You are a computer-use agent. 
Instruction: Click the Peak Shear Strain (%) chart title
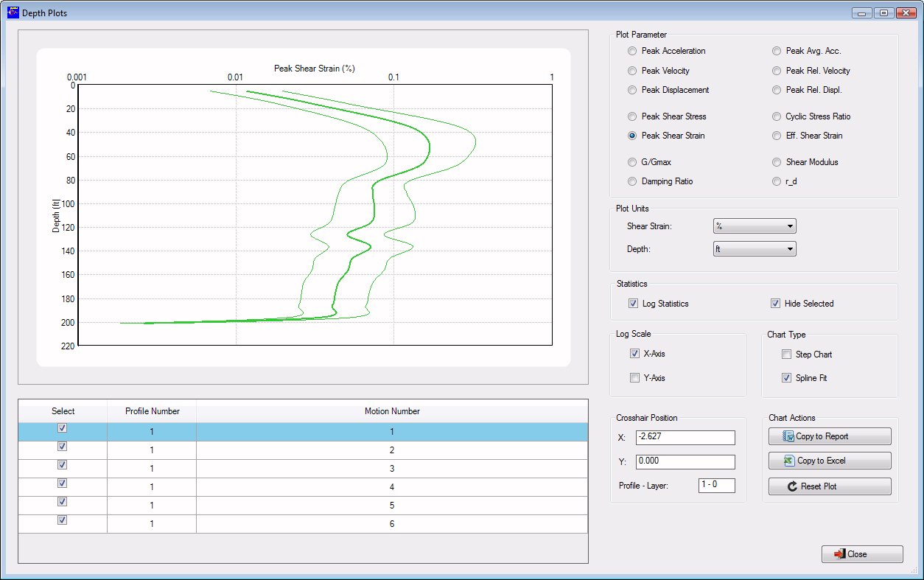(x=315, y=69)
